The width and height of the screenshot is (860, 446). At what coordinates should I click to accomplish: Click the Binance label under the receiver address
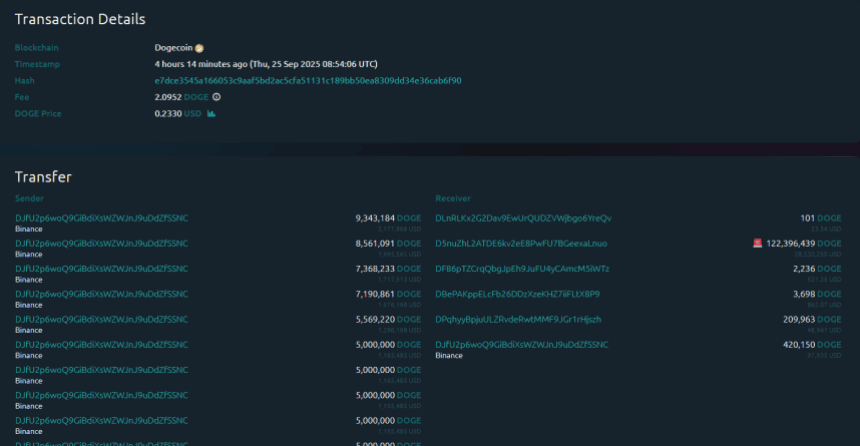(449, 355)
